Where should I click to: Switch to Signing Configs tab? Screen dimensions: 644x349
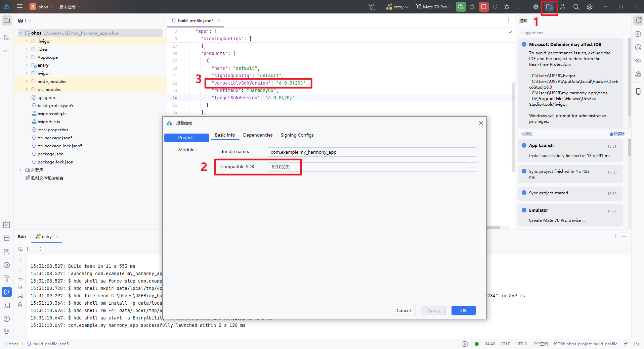tap(297, 135)
